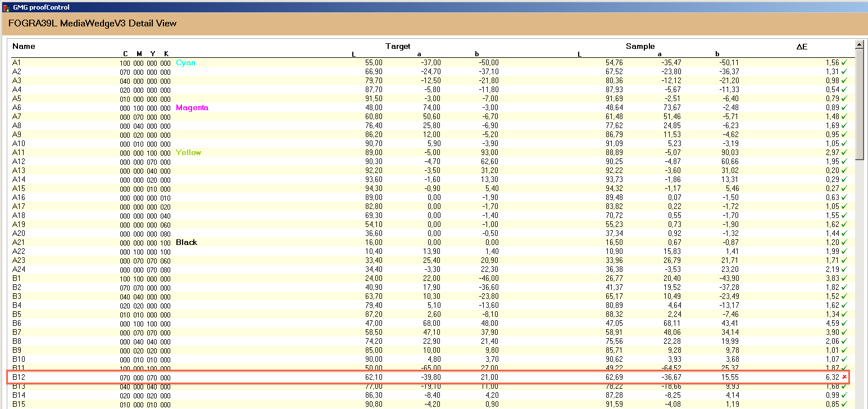Screen dimensions: 868x409
Task: Click the green check mark in row B7
Action: tap(844, 332)
